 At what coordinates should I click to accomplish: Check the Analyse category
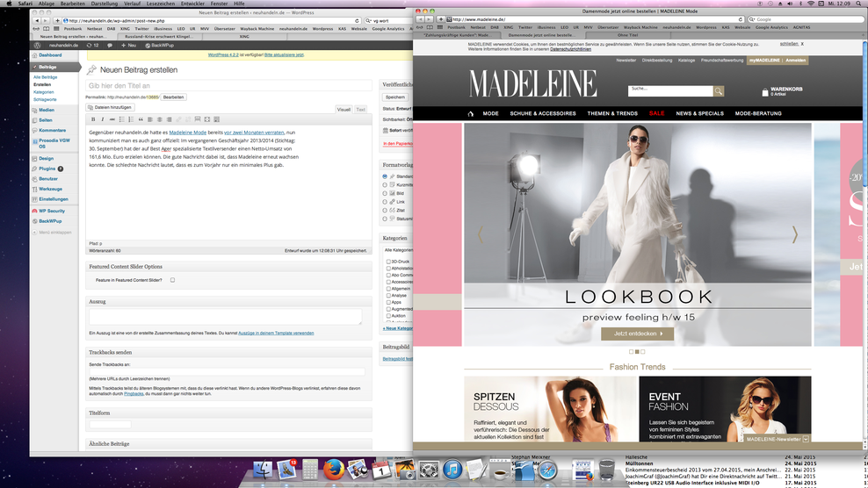388,296
